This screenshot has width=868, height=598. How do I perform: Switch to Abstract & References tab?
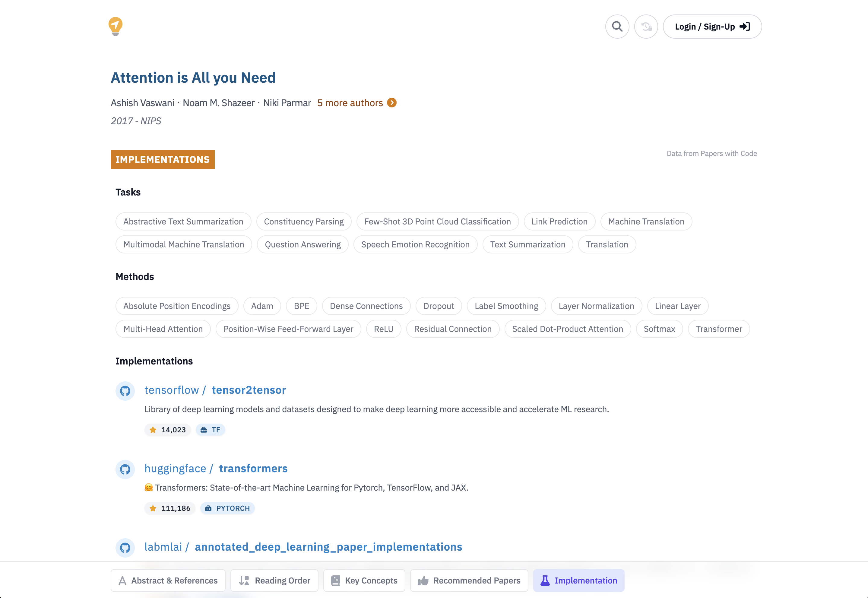click(168, 581)
